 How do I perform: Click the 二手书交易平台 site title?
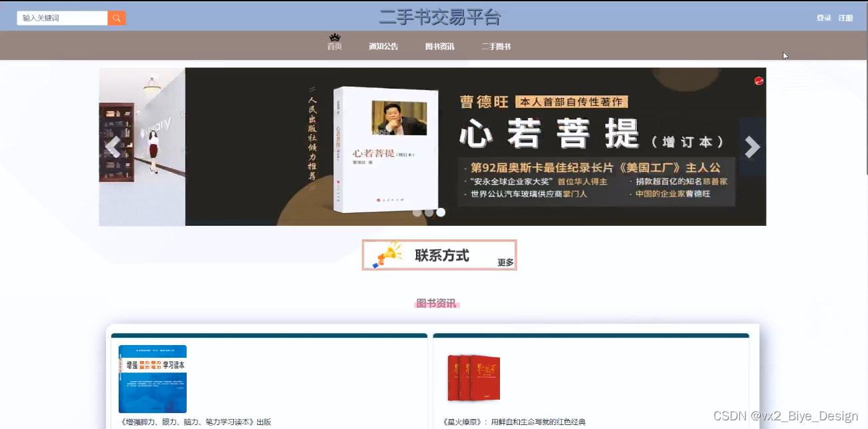(440, 17)
